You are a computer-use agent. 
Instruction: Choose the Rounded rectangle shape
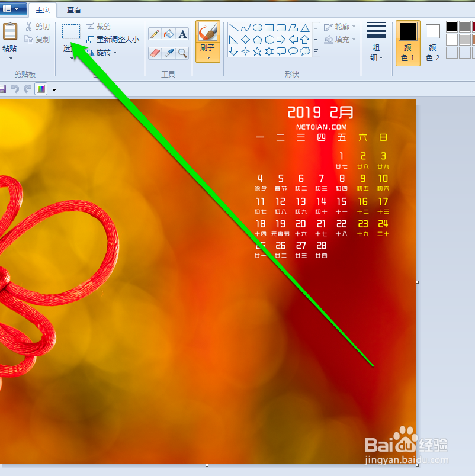[x=281, y=28]
